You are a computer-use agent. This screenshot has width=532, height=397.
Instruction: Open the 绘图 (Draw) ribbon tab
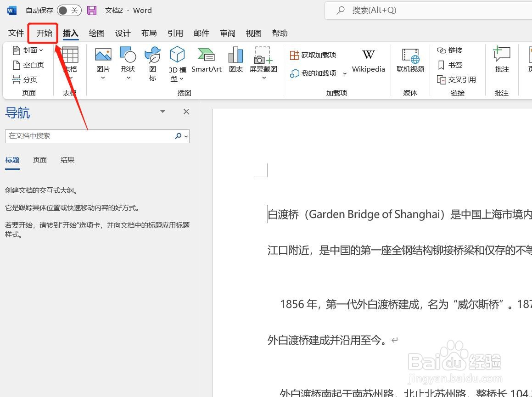(97, 33)
